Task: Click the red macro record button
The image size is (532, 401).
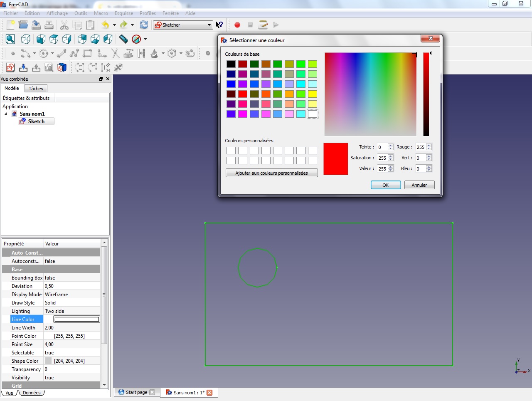Action: tap(237, 25)
